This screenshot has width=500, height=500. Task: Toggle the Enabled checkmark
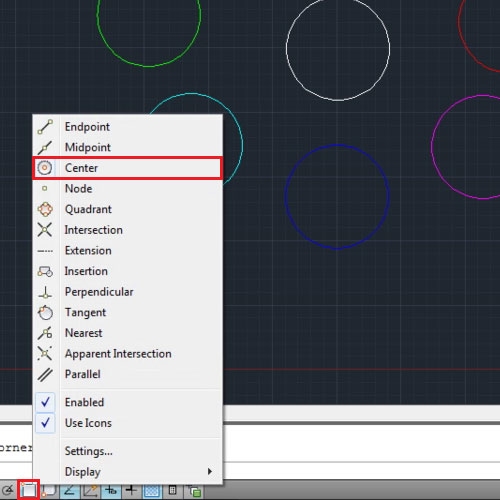(x=45, y=402)
